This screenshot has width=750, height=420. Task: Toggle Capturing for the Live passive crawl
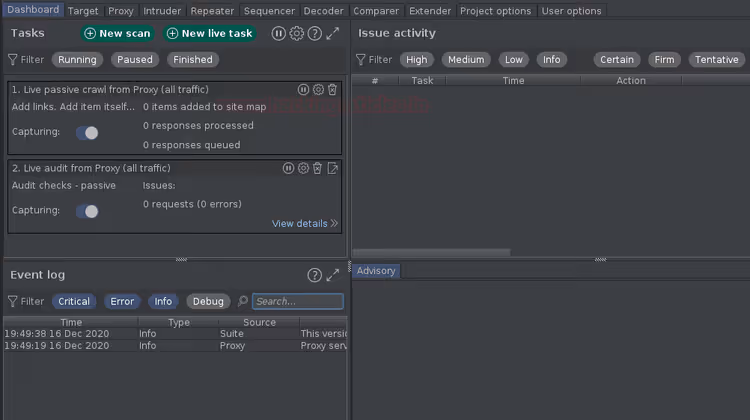[x=87, y=133]
